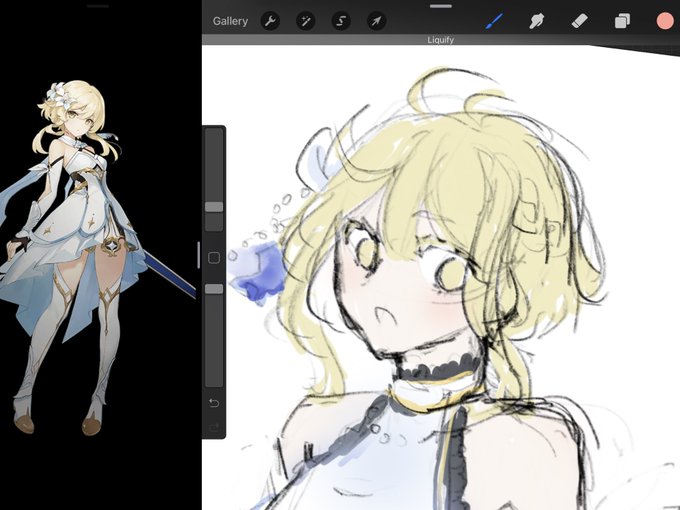Image resolution: width=680 pixels, height=510 pixels.
Task: Open the Gallery
Action: pos(230,21)
